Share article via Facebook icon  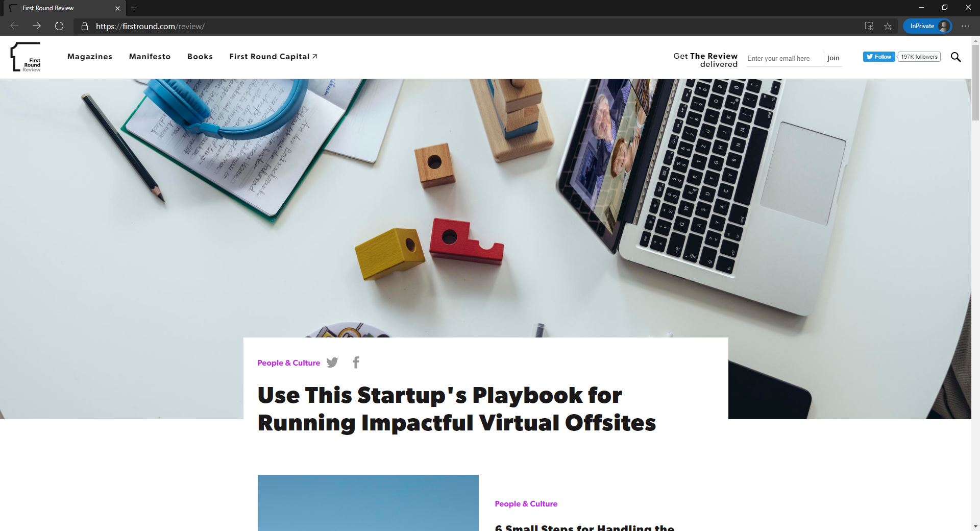pyautogui.click(x=356, y=363)
